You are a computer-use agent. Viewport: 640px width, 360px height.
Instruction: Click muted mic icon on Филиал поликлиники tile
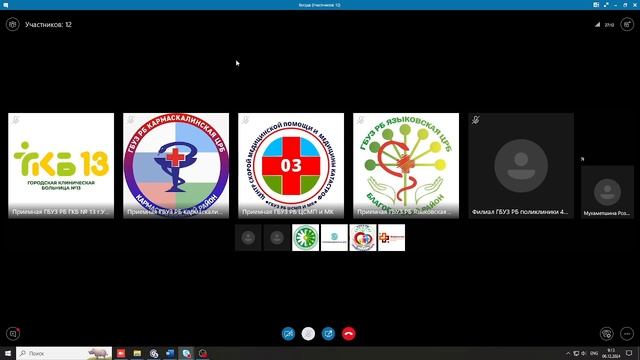pyautogui.click(x=476, y=120)
